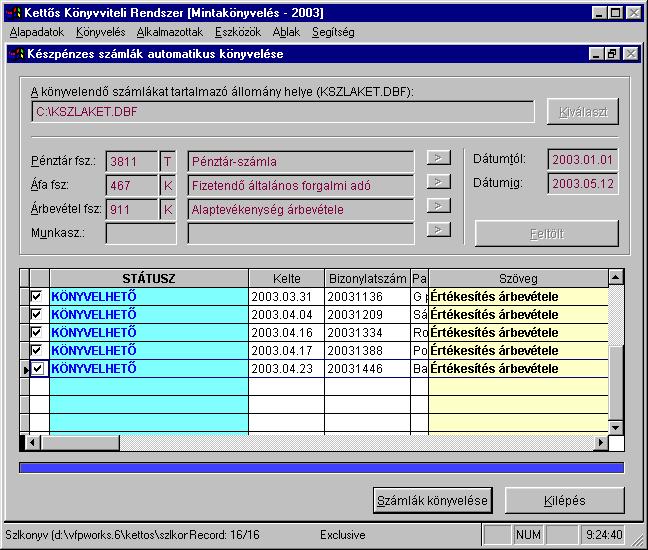This screenshot has width=648, height=550.
Task: Click the Számlák könyvelése button
Action: coord(432,500)
